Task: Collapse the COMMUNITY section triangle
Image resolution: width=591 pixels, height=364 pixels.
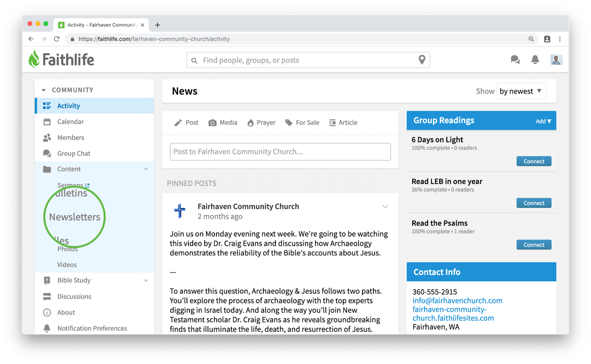Action: pyautogui.click(x=44, y=90)
